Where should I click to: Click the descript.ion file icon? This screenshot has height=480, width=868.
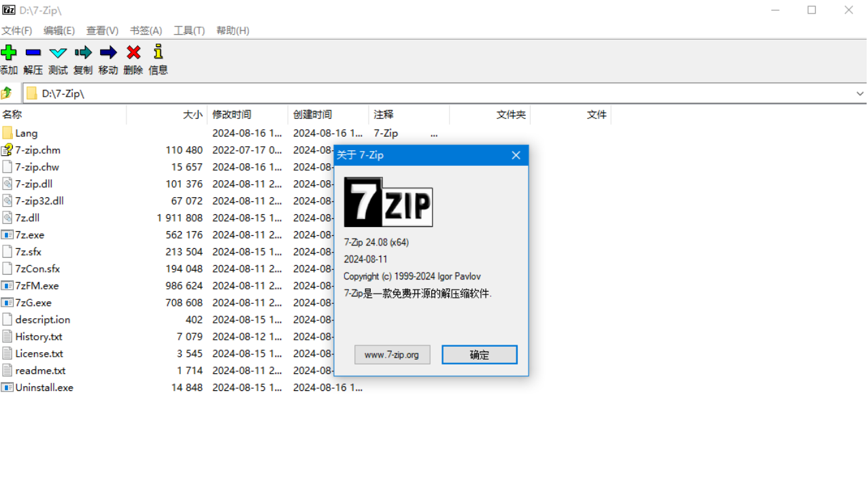tap(7, 320)
